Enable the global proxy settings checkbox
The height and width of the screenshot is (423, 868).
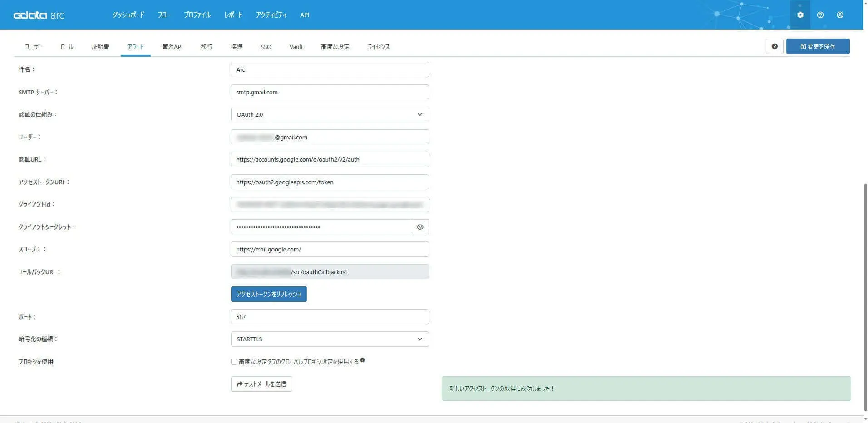click(x=234, y=362)
